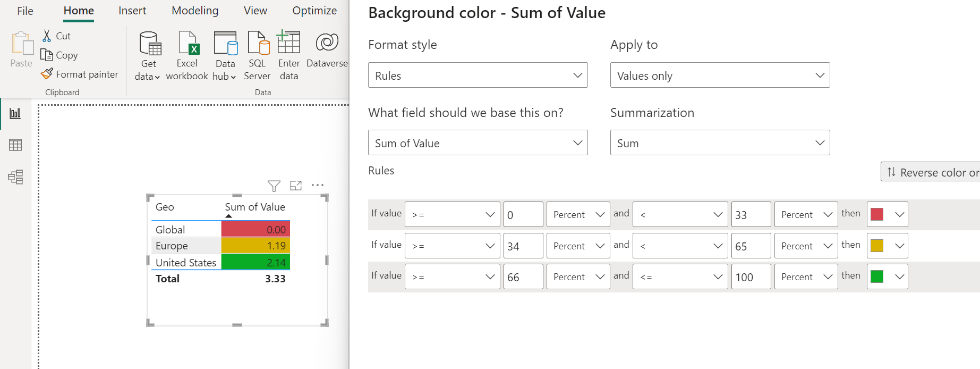Open the Data hub icon
Image resolution: width=980 pixels, height=369 pixels.
pyautogui.click(x=225, y=44)
